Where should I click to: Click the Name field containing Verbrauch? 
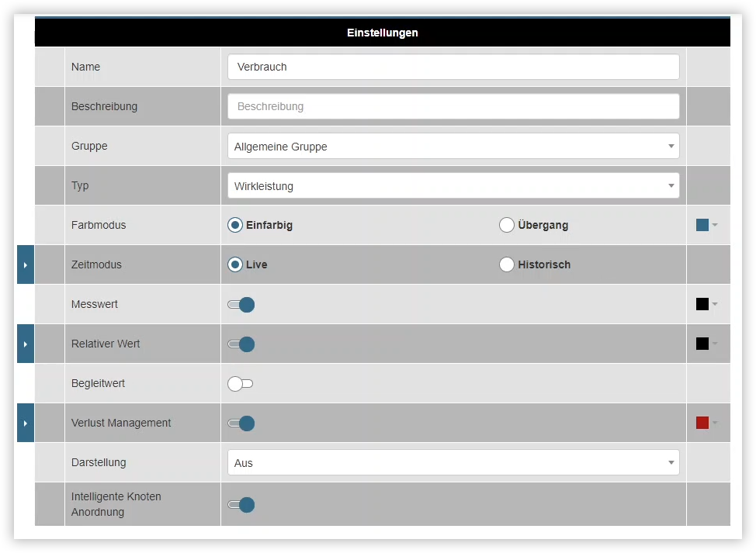click(453, 67)
